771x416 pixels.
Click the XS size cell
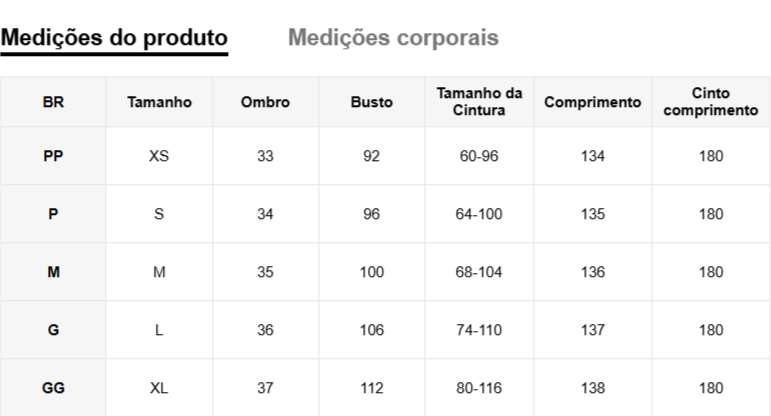pyautogui.click(x=159, y=156)
